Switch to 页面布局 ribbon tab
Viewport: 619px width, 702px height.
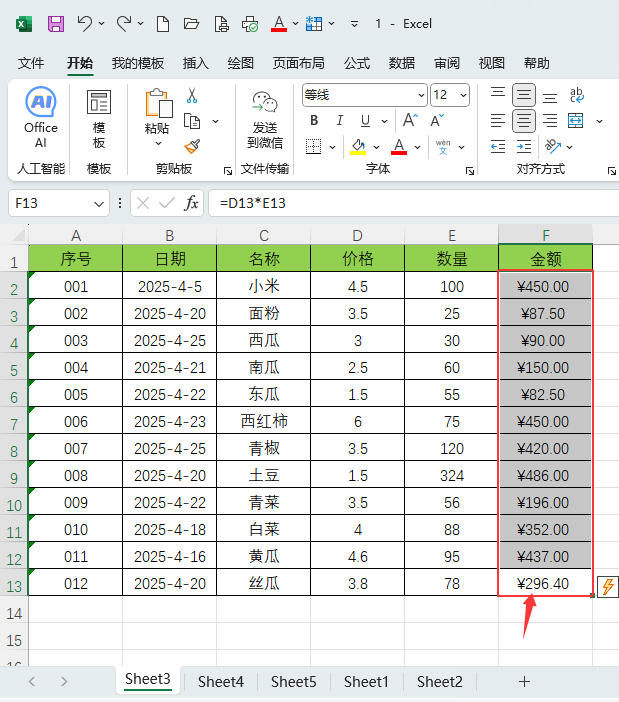[x=299, y=63]
